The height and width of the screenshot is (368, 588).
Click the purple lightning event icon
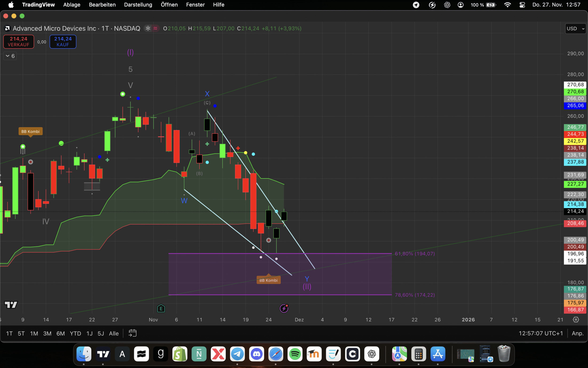point(284,308)
